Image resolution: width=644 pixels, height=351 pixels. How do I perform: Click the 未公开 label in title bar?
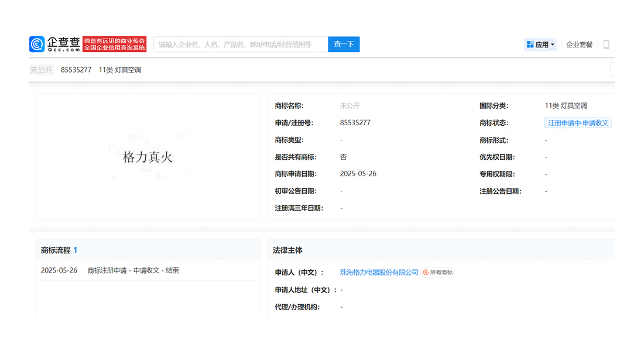(41, 70)
